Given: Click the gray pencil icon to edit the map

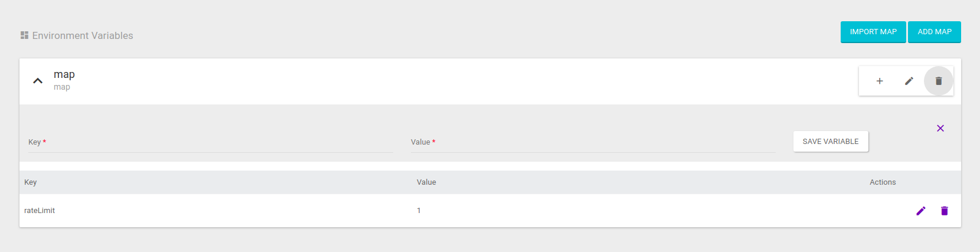Looking at the screenshot, I should pyautogui.click(x=909, y=81).
